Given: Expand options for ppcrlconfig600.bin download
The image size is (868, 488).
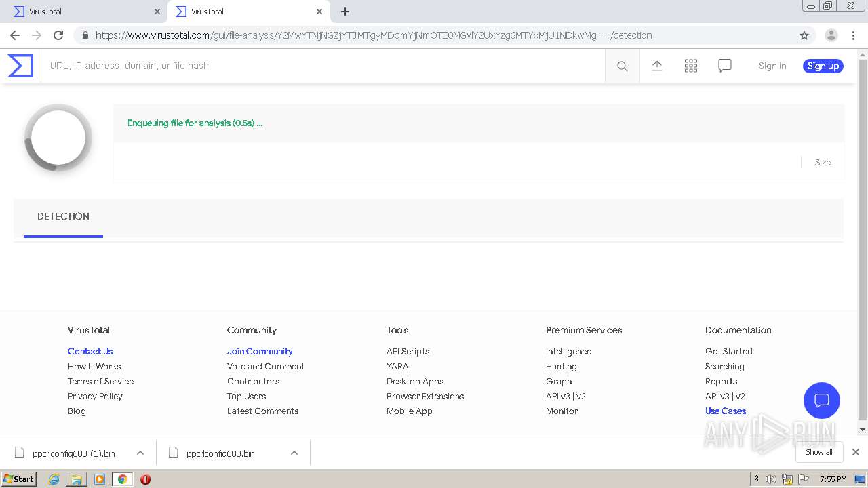Looking at the screenshot, I should pyautogui.click(x=294, y=453).
